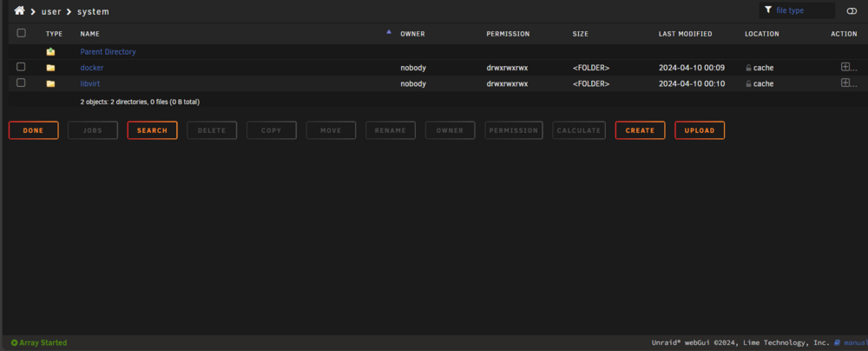The image size is (868, 351).
Task: Open the docker folder link
Action: pos(92,68)
